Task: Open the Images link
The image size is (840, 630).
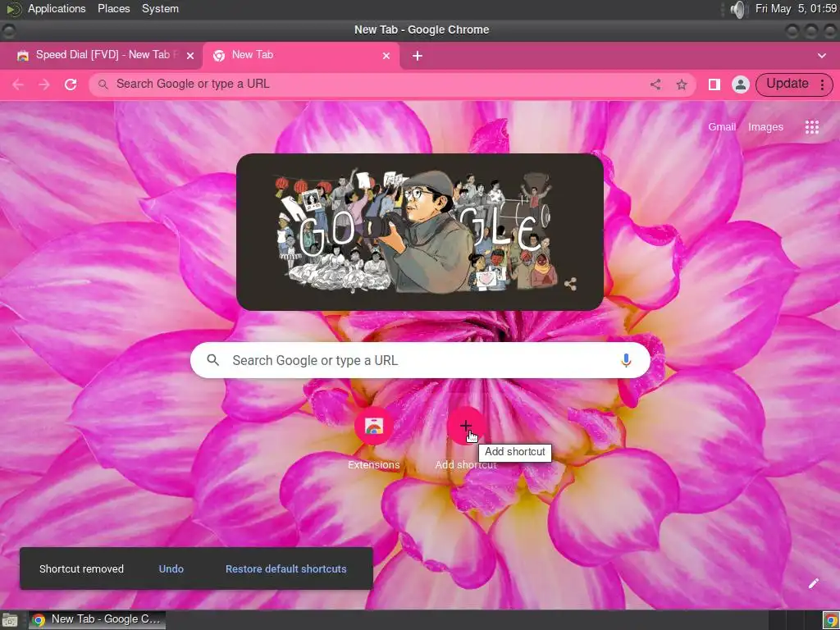Action: [765, 127]
